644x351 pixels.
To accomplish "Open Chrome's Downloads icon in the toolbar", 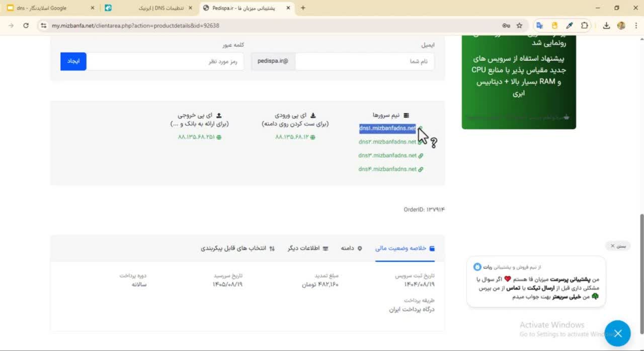I will click(x=607, y=25).
